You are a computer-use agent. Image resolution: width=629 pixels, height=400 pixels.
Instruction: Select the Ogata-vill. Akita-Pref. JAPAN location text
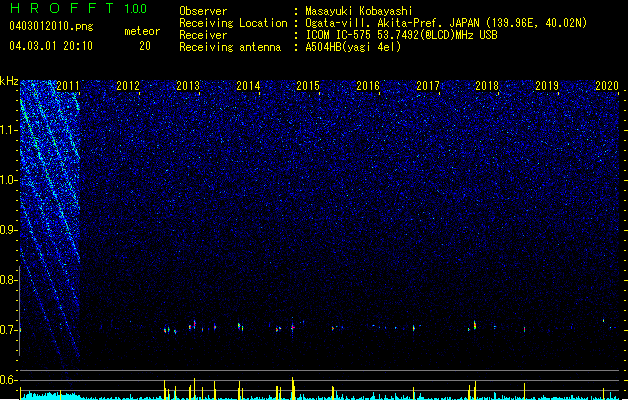coord(446,23)
